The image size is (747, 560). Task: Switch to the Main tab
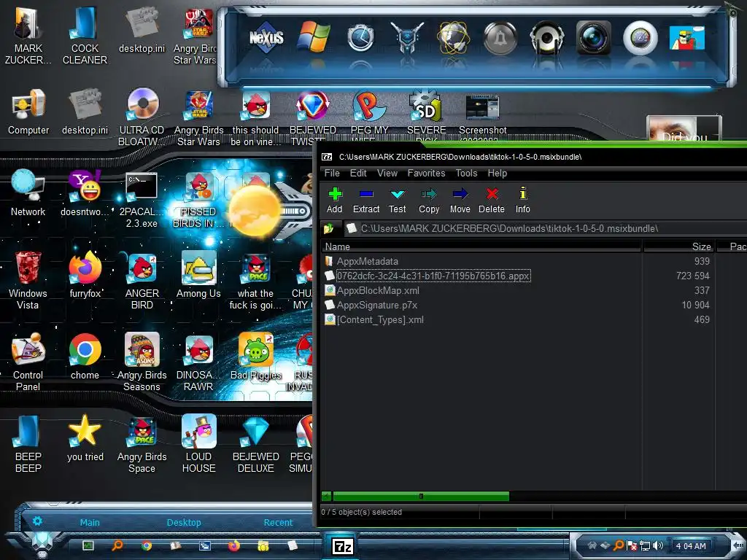pos(90,522)
